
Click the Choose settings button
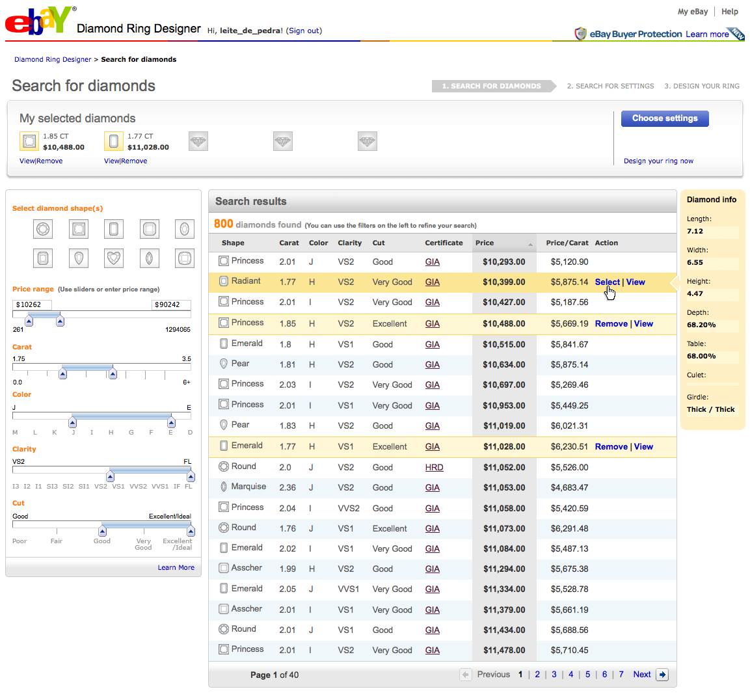pyautogui.click(x=665, y=118)
